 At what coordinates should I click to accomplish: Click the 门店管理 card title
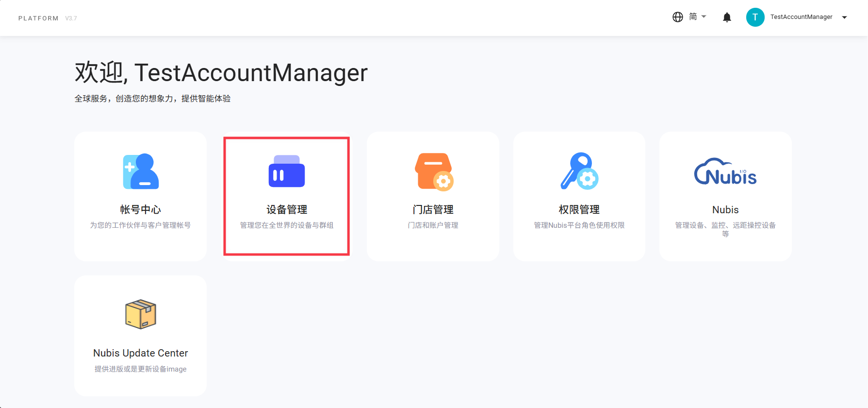coord(433,209)
